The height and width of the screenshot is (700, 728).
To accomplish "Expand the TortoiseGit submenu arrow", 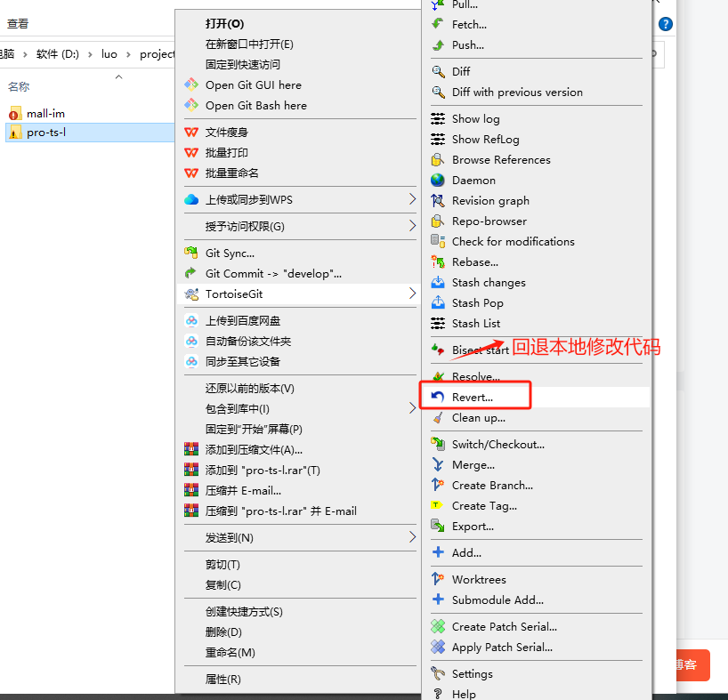I will tap(412, 294).
